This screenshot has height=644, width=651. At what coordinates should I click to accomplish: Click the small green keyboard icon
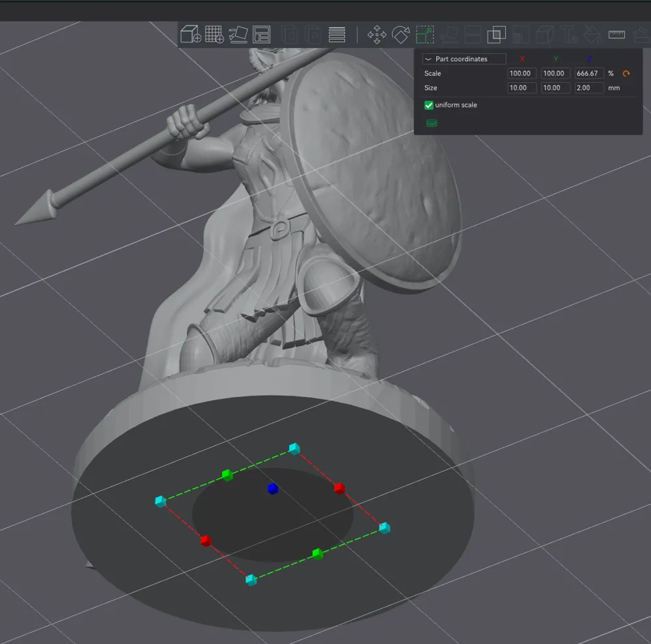point(432,123)
